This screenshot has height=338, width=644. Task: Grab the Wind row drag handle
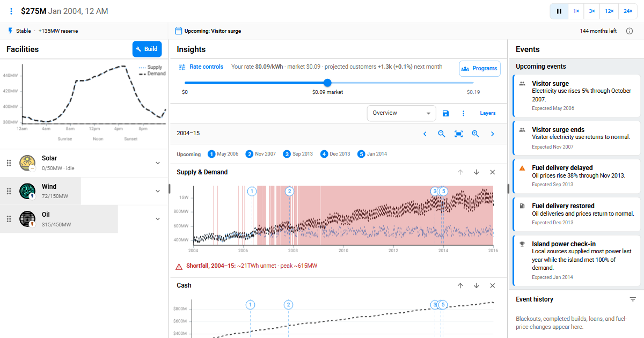pyautogui.click(x=9, y=191)
